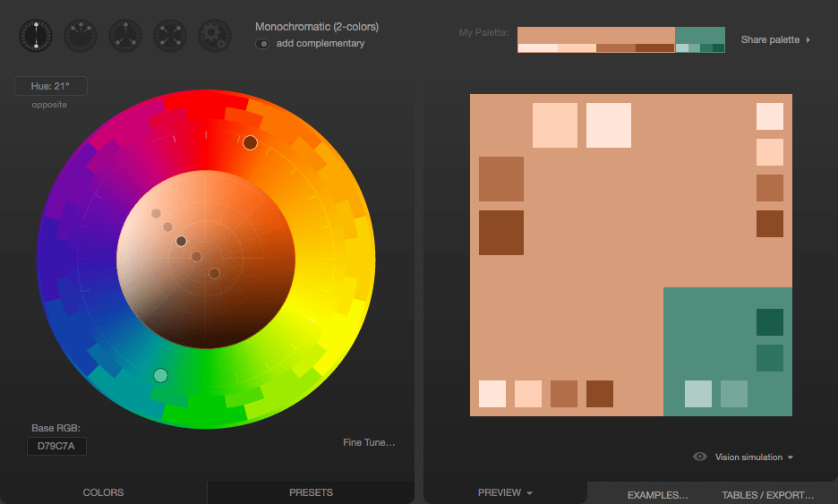Select the Free style gear scheme icon
Image resolution: width=838 pixels, height=504 pixels.
coord(215,36)
